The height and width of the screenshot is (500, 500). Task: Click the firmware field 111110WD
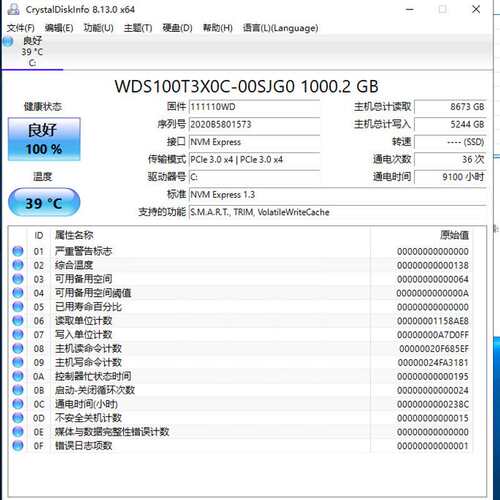[x=255, y=107]
